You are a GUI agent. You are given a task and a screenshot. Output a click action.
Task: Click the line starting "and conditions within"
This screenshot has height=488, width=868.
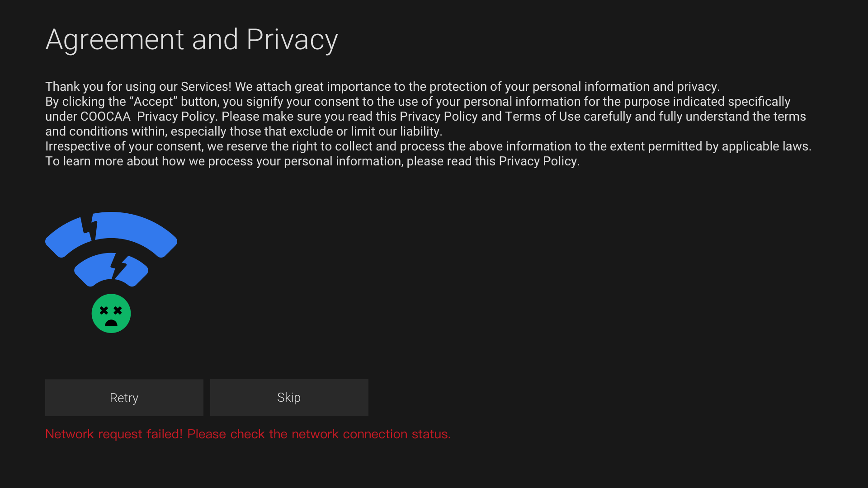pos(243,131)
